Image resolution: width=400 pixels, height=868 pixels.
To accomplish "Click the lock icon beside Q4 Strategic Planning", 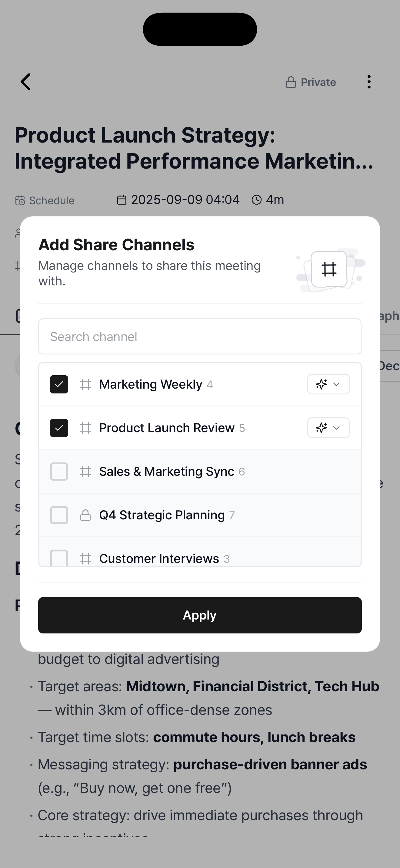I will pyautogui.click(x=85, y=515).
